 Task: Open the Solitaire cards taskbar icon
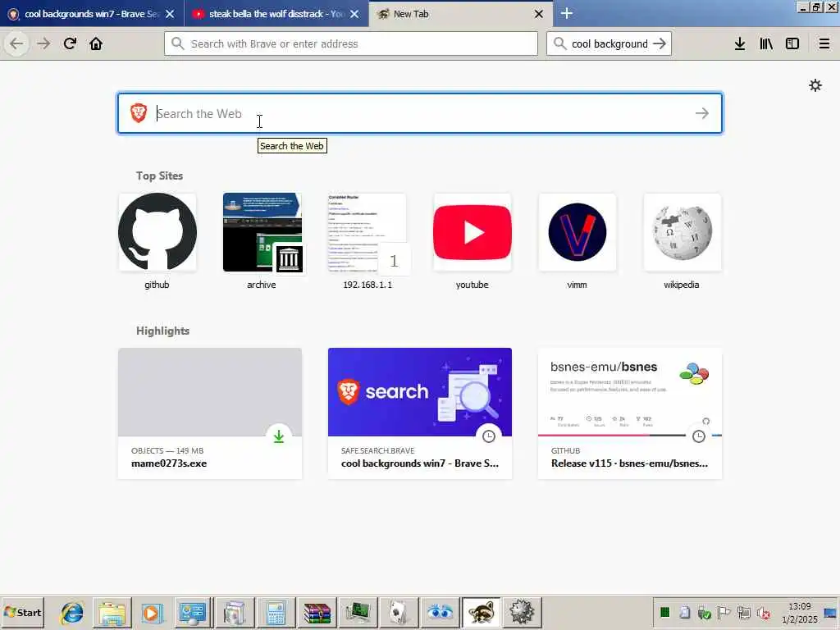coord(398,612)
